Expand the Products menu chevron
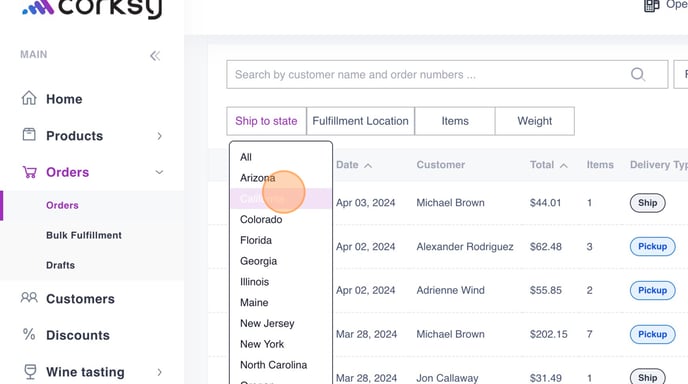Screen dimensions: 688x384 pos(159,136)
